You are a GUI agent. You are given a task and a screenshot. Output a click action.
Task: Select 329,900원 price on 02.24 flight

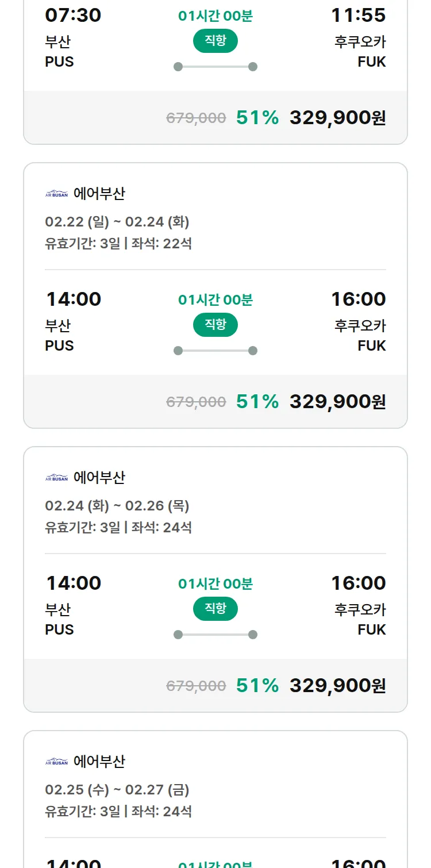pos(337,686)
